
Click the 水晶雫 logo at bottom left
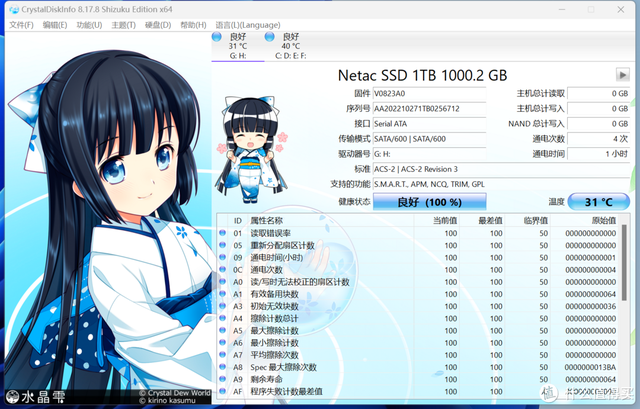point(36,396)
